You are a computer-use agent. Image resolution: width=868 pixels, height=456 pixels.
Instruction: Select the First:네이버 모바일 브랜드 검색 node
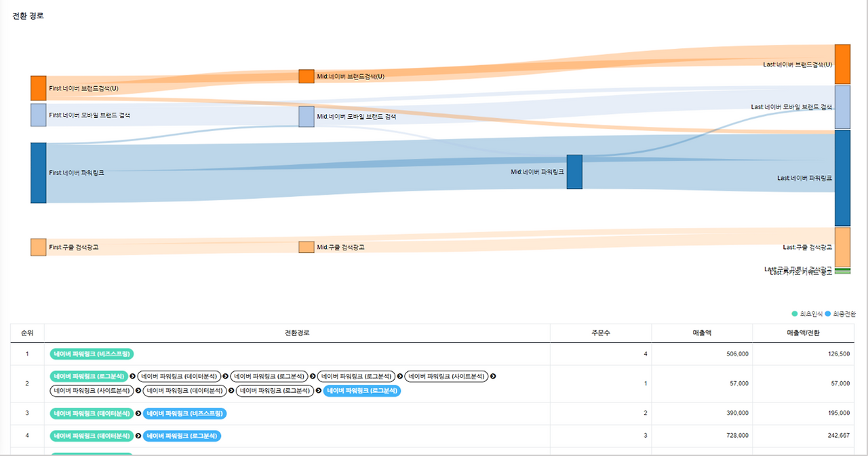(38, 115)
